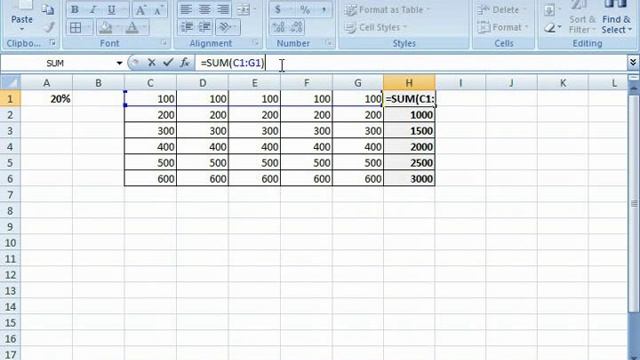Click the Increase Indent icon
This screenshot has width=640, height=360.
point(204,27)
